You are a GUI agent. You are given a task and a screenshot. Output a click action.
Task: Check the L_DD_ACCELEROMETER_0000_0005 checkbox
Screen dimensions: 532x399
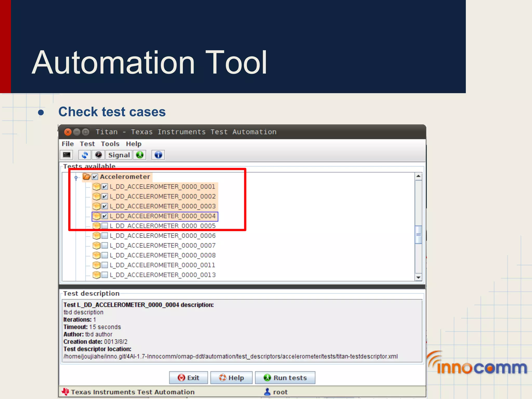pyautogui.click(x=104, y=226)
